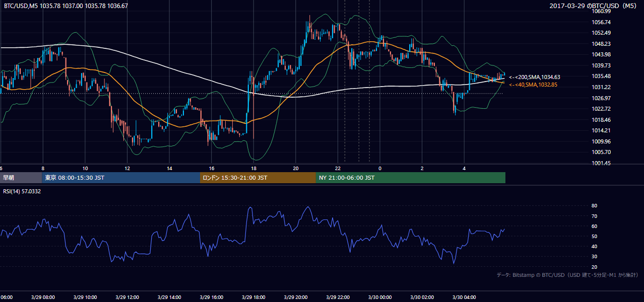
Task: Click the '3/29 08:00' time axis label
Action: click(x=42, y=297)
